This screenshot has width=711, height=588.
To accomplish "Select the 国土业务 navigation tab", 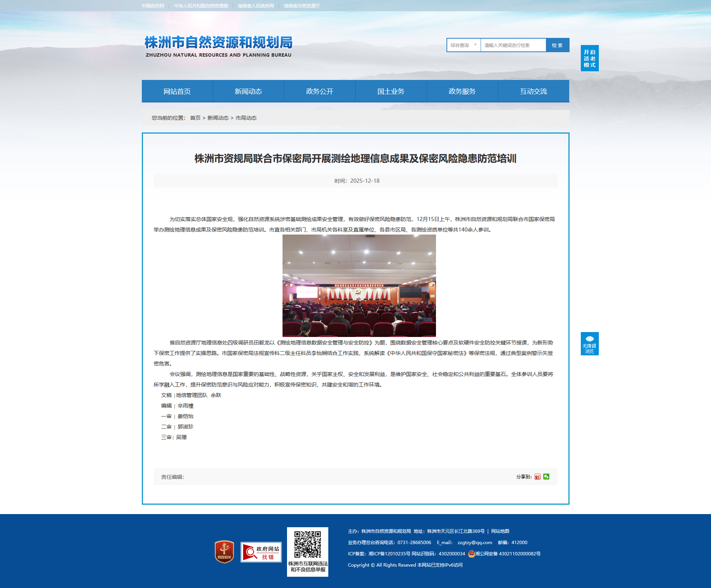I will click(x=391, y=91).
